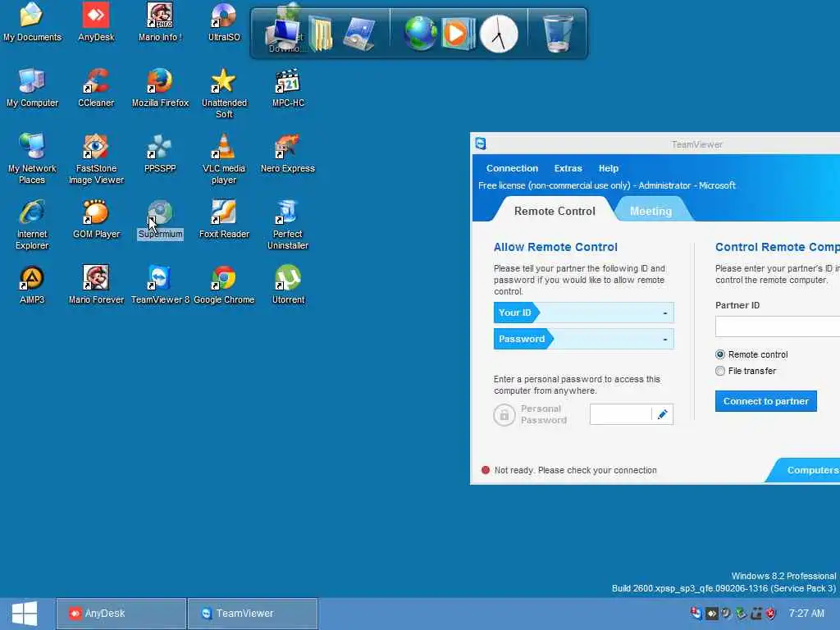Click the Personal Password input field
This screenshot has height=630, width=840.
click(620, 414)
